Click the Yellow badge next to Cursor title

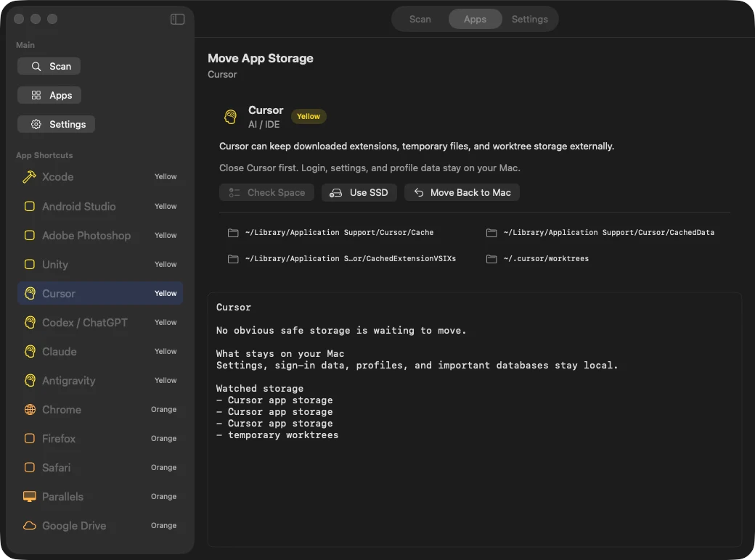click(308, 117)
